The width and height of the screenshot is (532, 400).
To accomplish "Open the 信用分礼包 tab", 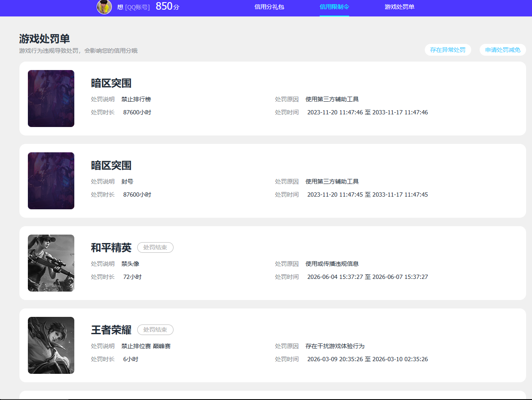I will (269, 7).
